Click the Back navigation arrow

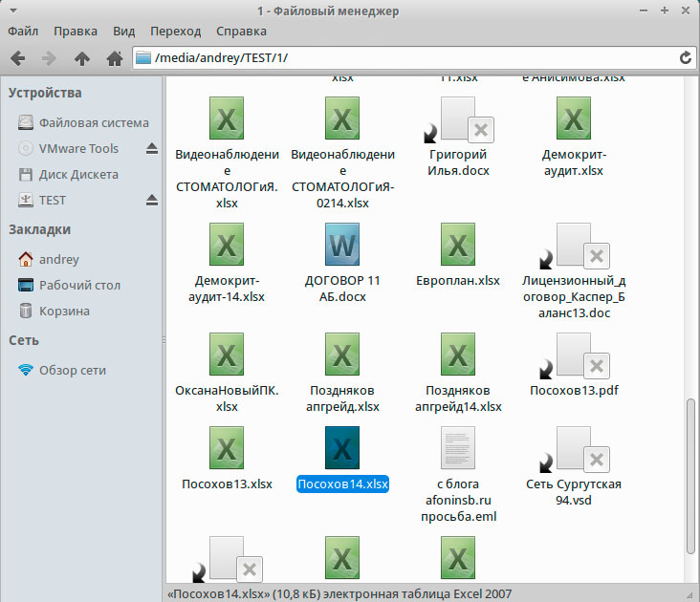pos(18,58)
